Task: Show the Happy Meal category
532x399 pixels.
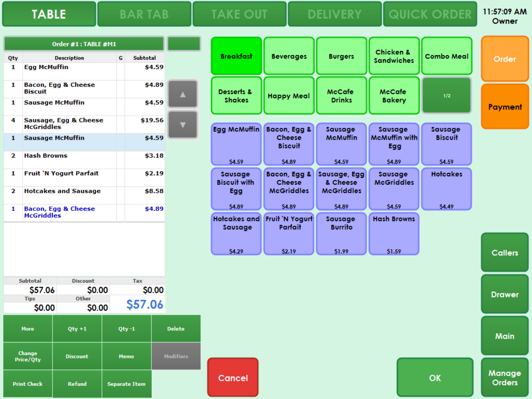Action: [x=289, y=95]
